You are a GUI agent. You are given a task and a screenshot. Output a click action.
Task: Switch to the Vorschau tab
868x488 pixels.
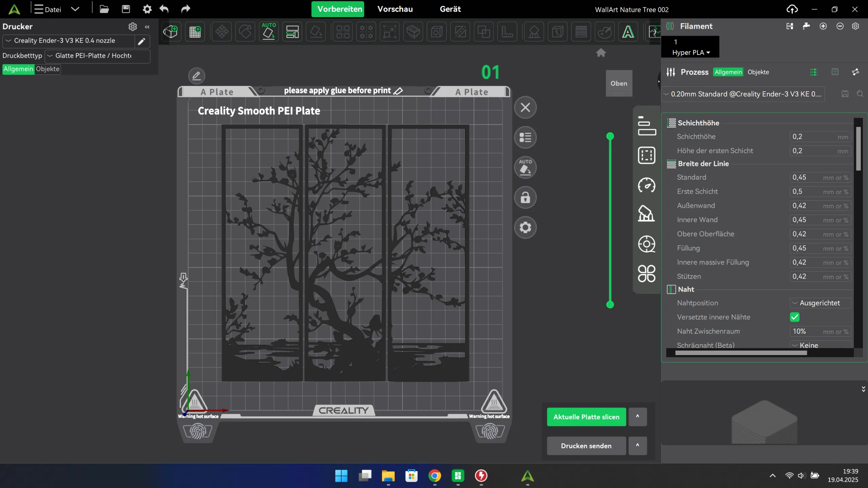(395, 9)
